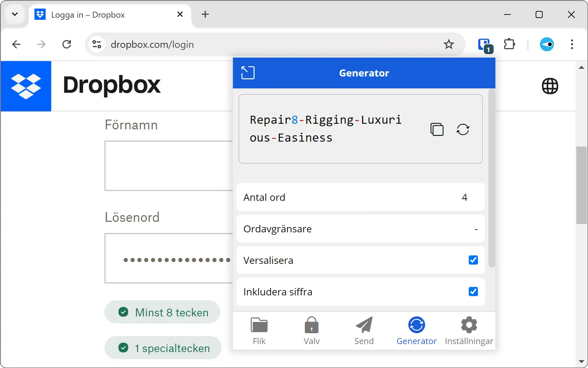Open a new browser tab
The image size is (588, 368).
click(x=205, y=14)
